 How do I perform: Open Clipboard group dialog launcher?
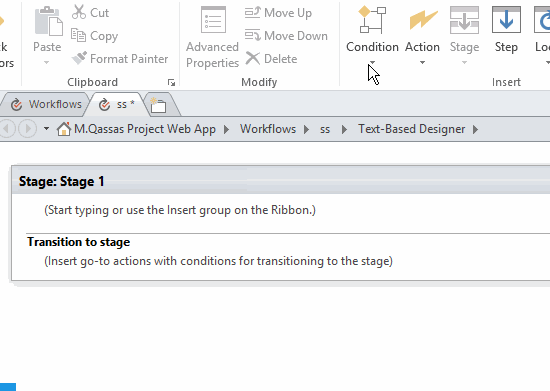click(171, 83)
